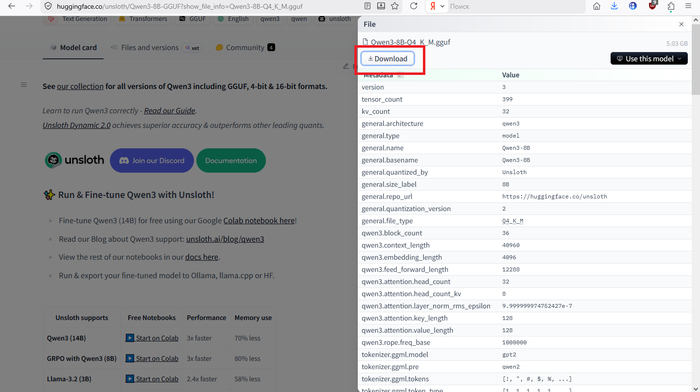Reload the current page

tap(413, 6)
